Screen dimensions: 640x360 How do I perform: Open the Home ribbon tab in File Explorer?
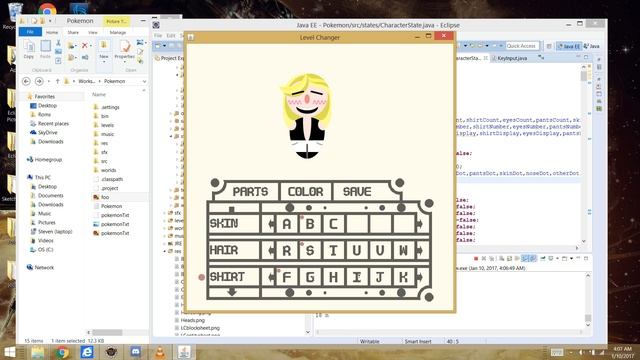tap(52, 32)
